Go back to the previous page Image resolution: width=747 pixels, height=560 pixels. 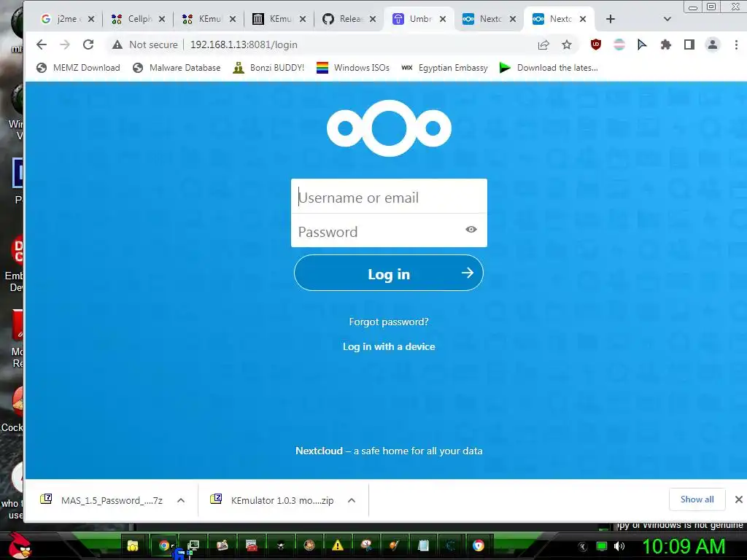42,44
